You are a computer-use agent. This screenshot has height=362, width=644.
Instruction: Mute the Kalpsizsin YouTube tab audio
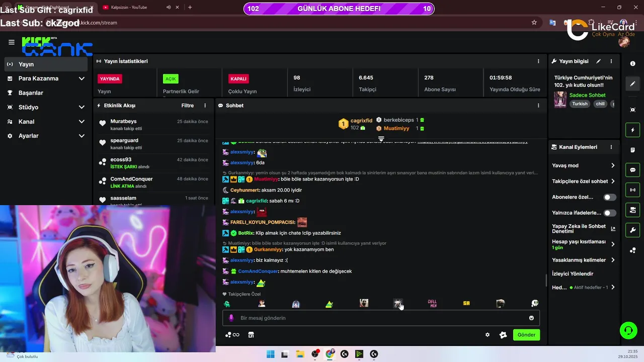pos(169,8)
